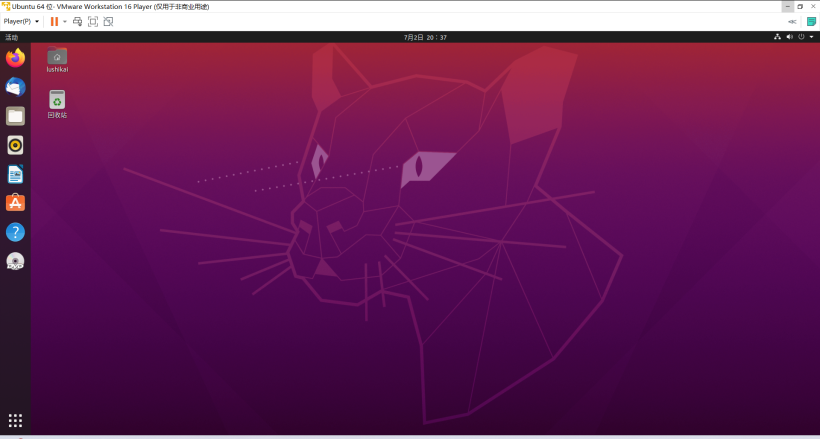Expand the pause button dropdown arrow

(x=65, y=21)
